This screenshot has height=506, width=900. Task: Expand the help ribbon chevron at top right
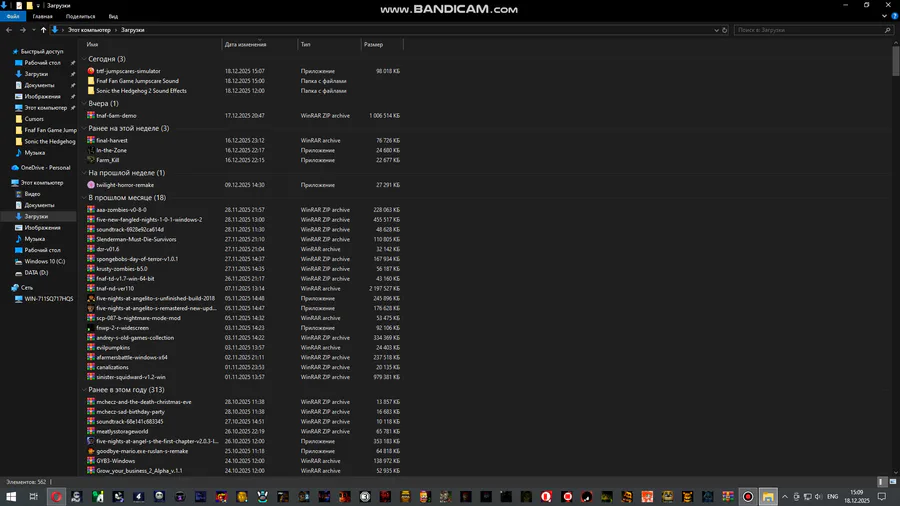point(884,17)
